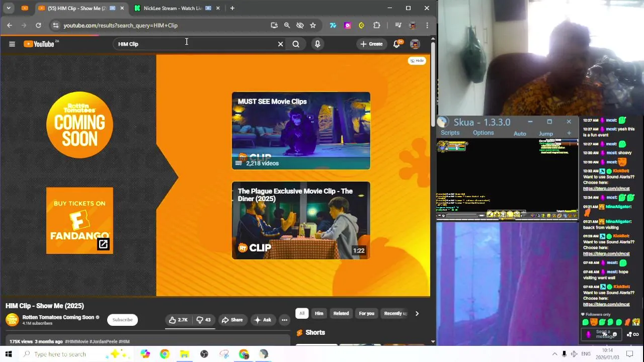
Task: Open Skua Auto menu
Action: point(520,134)
